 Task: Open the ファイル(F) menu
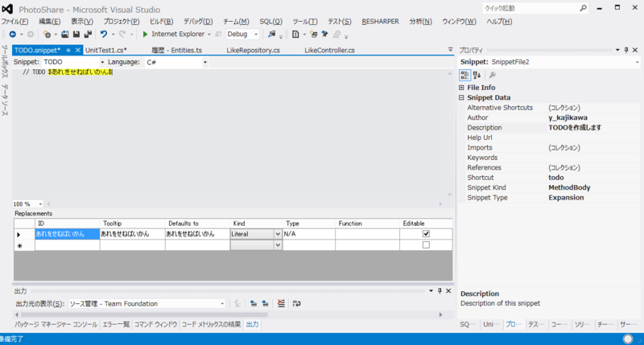click(14, 22)
